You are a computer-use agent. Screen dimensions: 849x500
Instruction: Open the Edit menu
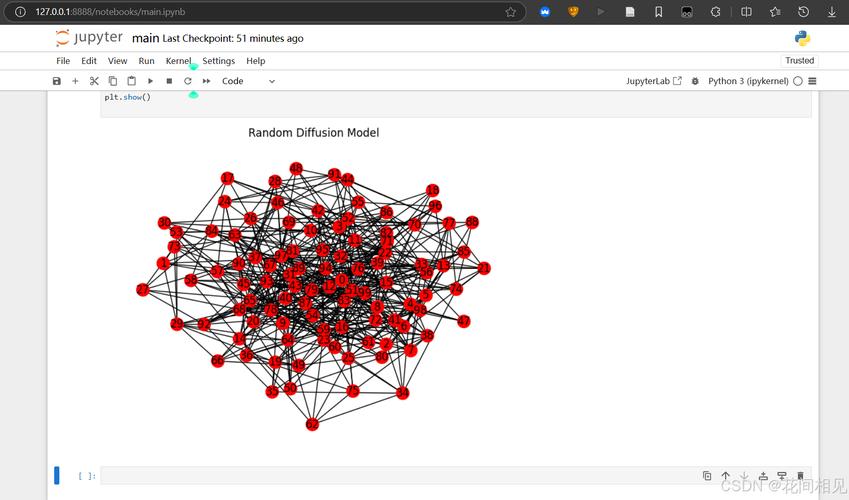point(89,61)
